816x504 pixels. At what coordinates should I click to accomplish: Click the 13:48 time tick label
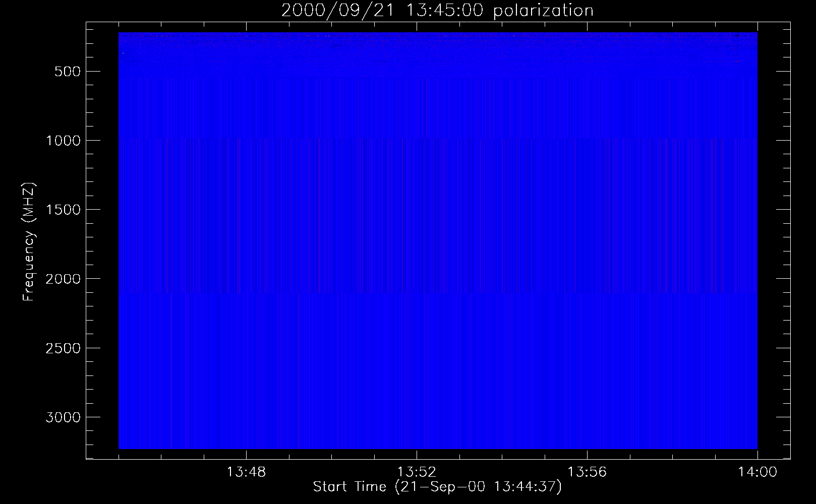246,472
